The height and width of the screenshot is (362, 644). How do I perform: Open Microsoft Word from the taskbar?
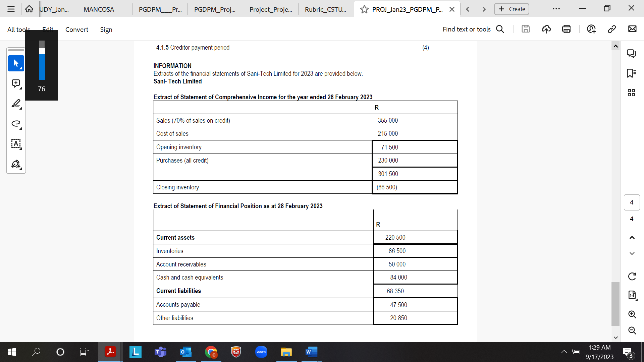[x=311, y=352]
